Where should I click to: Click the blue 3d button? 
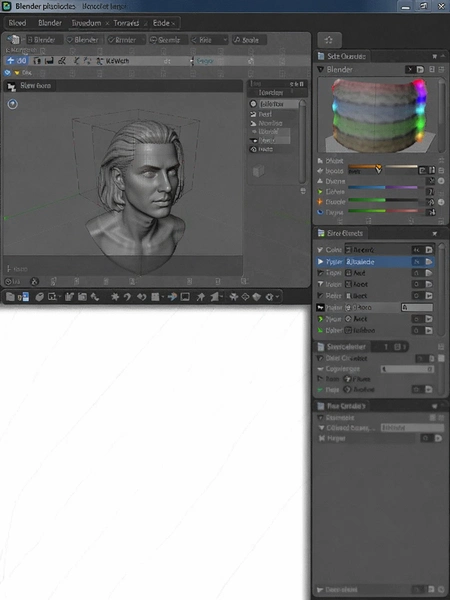click(x=16, y=61)
